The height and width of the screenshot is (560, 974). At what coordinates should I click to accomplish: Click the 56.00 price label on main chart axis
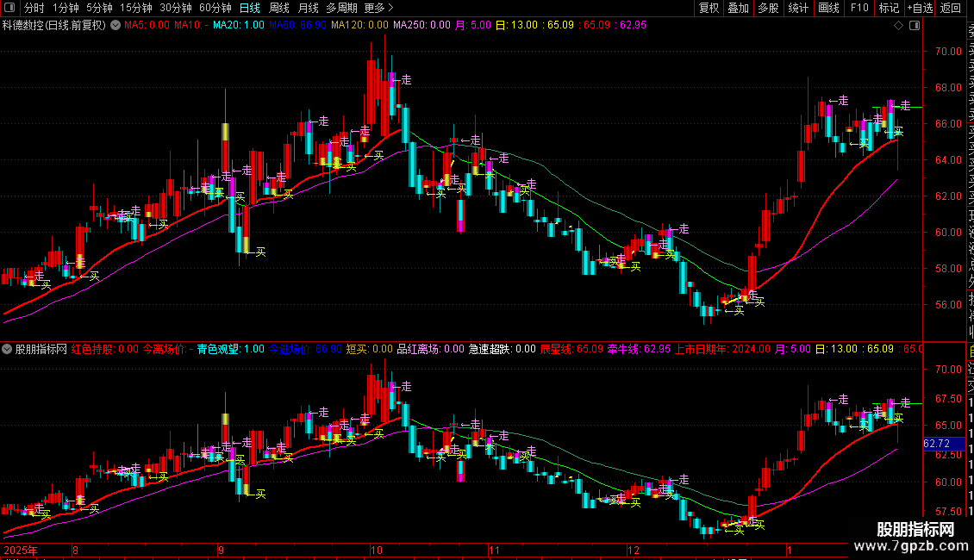coord(948,305)
